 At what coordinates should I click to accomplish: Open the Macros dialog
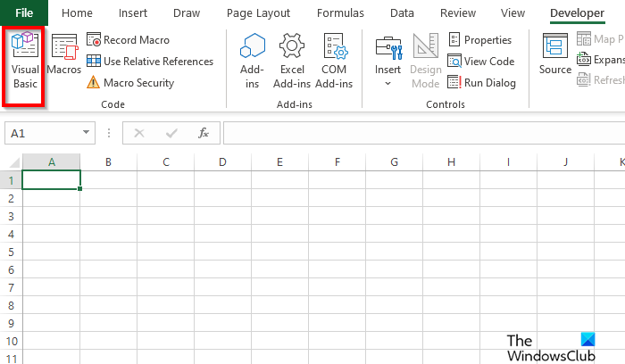click(64, 55)
